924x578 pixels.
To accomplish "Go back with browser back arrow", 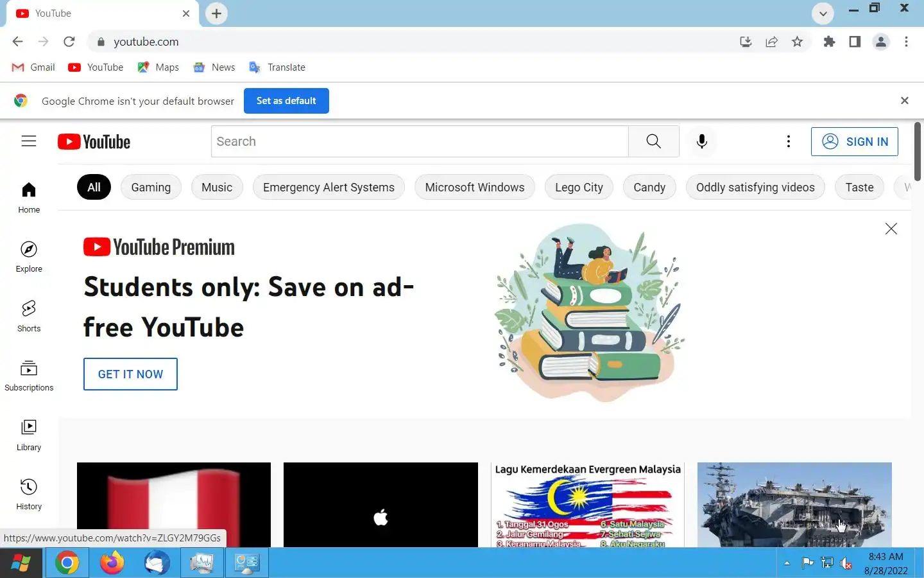I will tap(17, 42).
